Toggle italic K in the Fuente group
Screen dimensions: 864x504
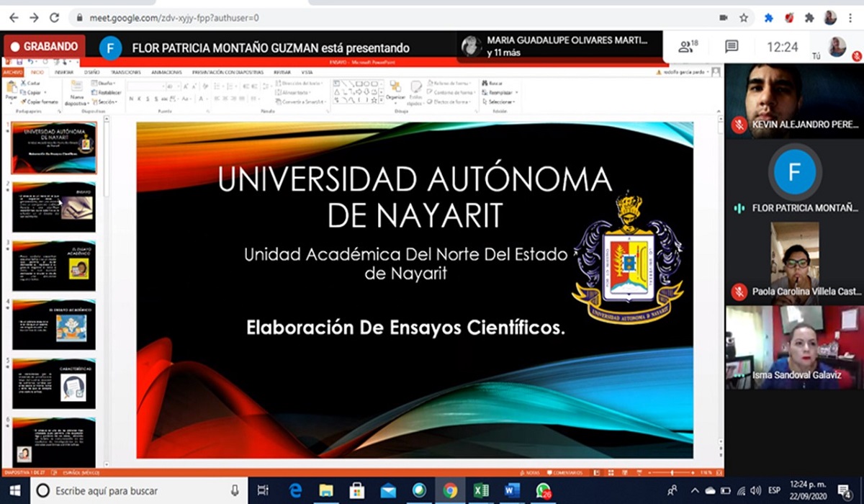[x=139, y=99]
